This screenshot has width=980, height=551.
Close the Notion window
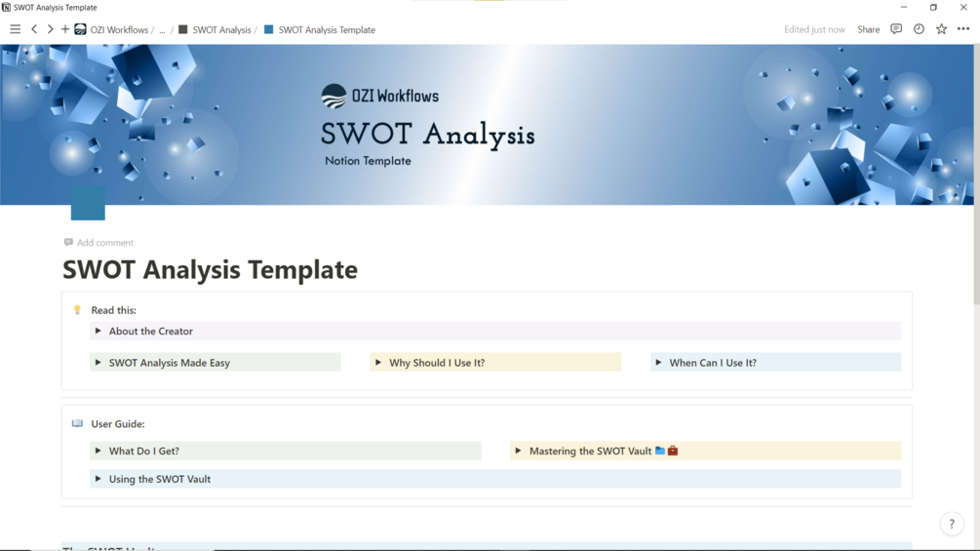tap(963, 8)
